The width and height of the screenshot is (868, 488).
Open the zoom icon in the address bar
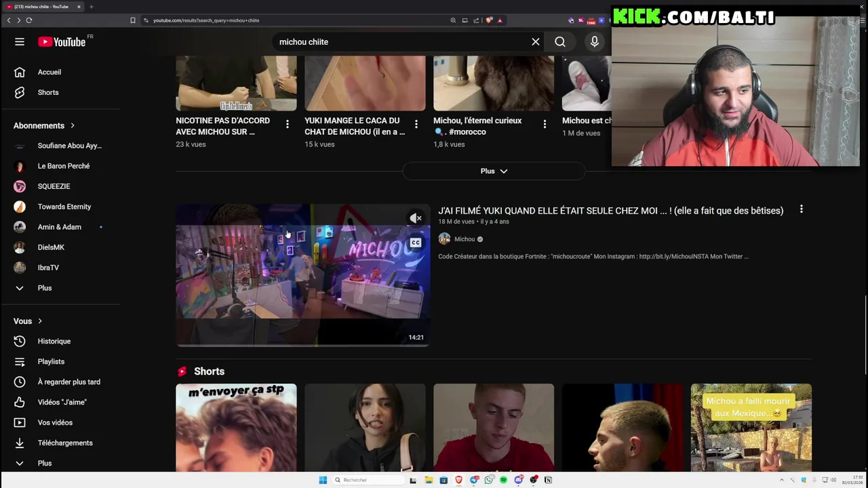click(453, 20)
